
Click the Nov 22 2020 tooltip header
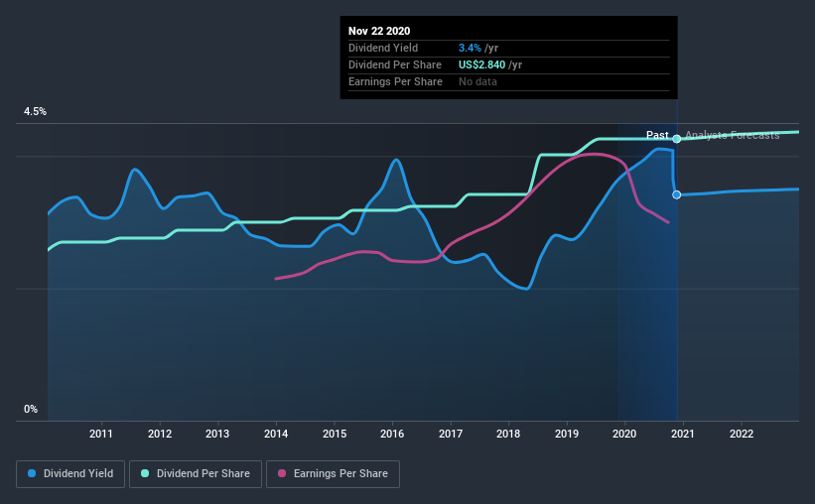click(379, 31)
